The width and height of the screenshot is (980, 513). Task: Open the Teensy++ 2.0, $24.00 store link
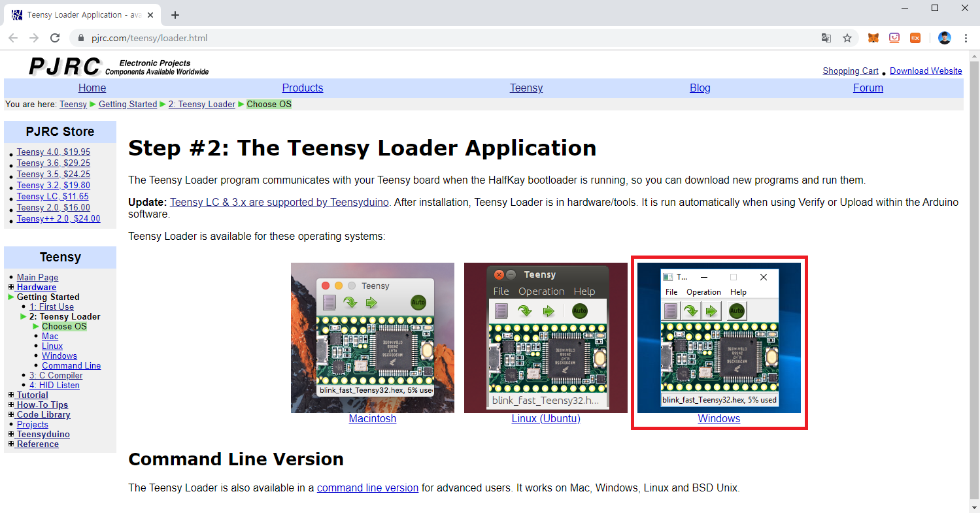tap(59, 218)
